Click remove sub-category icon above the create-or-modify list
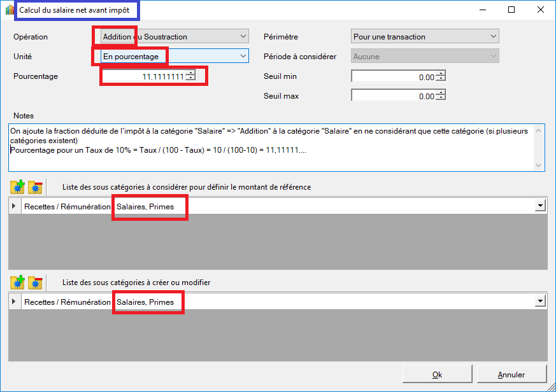Viewport: 556px width, 392px height. (35, 283)
